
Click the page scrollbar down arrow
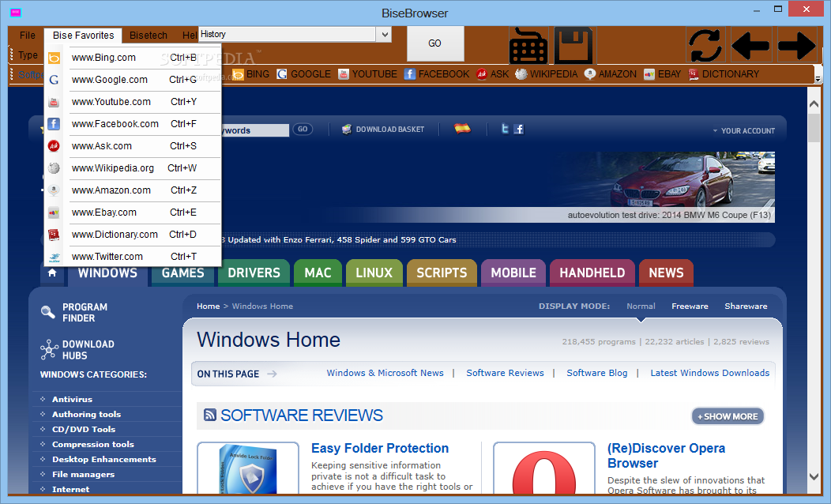814,476
